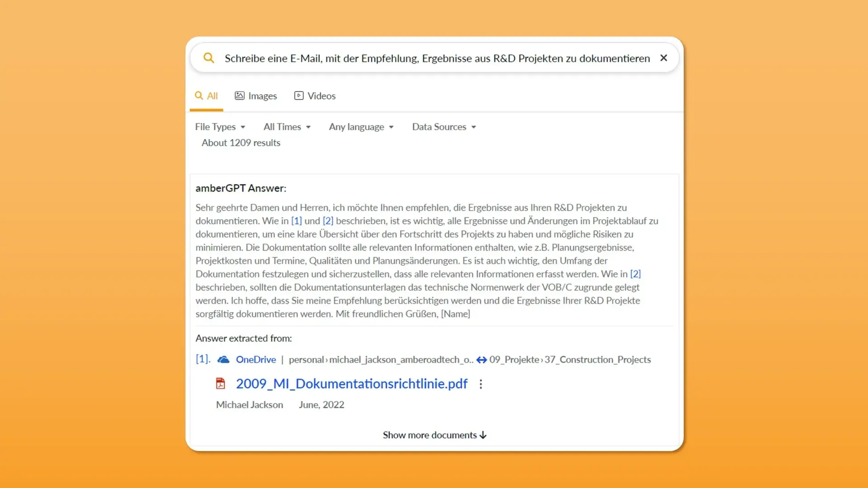868x488 pixels.
Task: Click the orange search magnifier icon
Action: pyautogui.click(x=208, y=58)
